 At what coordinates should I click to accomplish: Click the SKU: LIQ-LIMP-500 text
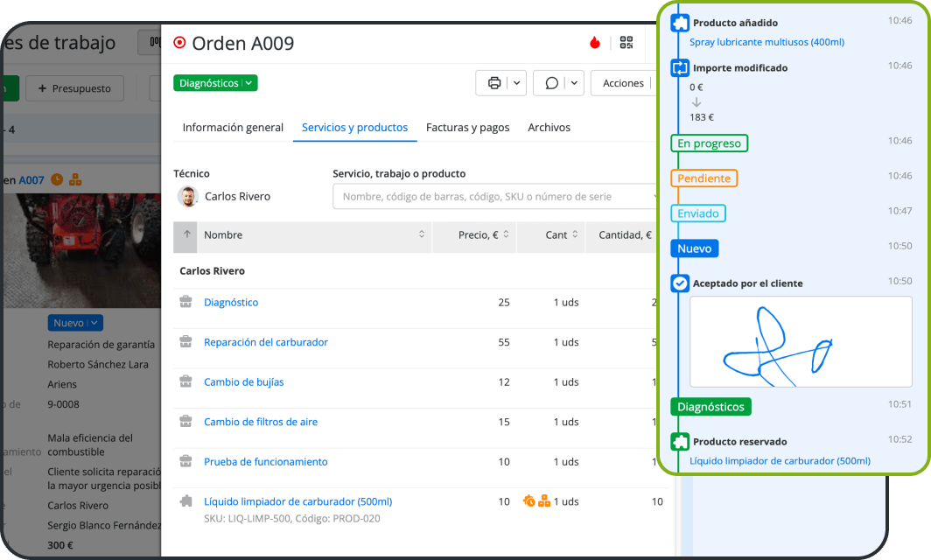247,518
